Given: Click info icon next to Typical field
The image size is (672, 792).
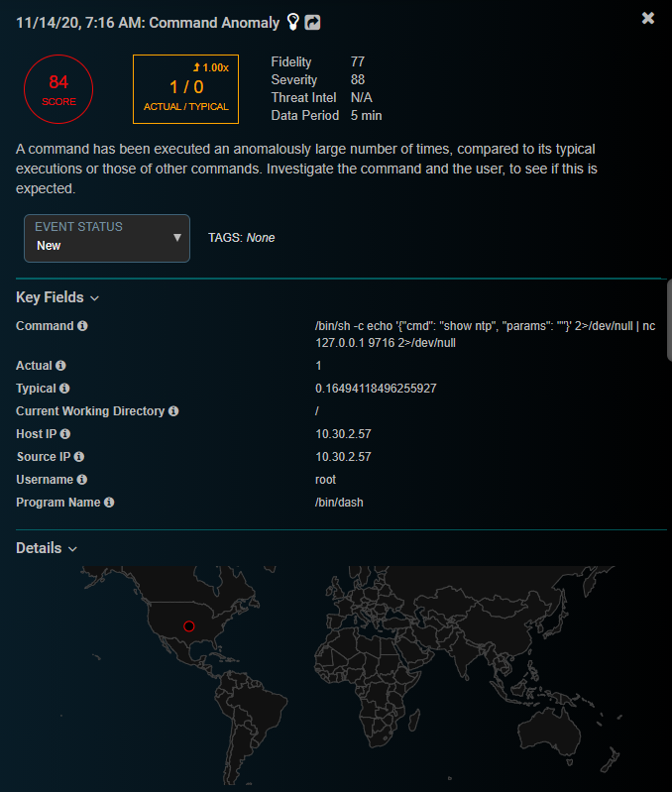Looking at the screenshot, I should 64,389.
